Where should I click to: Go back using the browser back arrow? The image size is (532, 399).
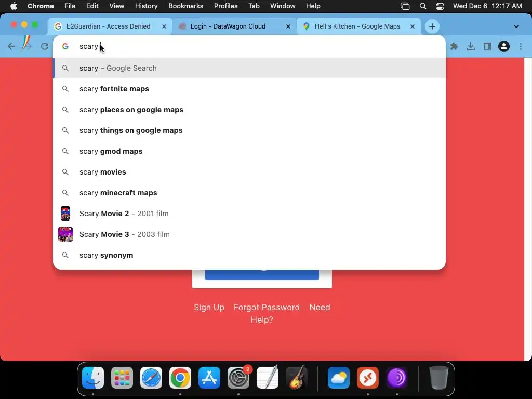(11, 46)
